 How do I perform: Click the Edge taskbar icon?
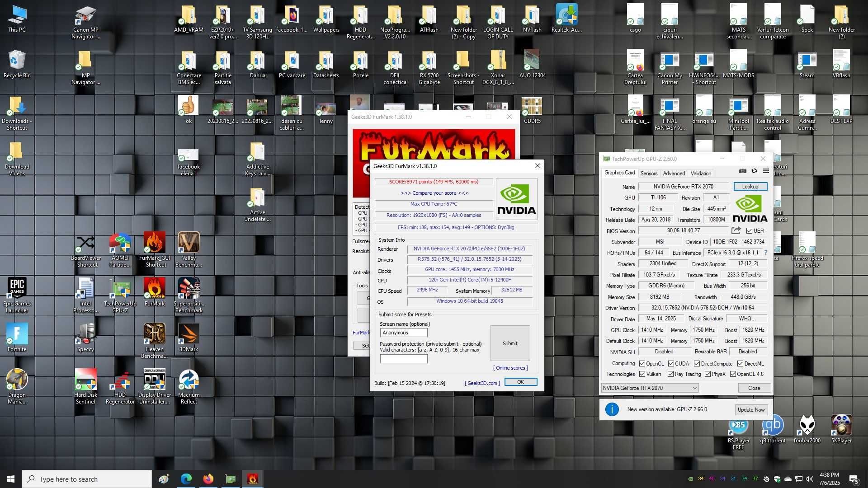(186, 479)
